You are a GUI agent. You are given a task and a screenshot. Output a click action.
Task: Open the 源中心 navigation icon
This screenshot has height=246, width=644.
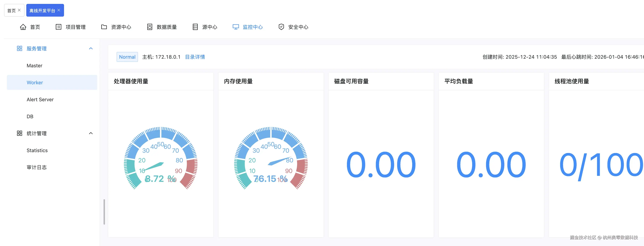195,27
